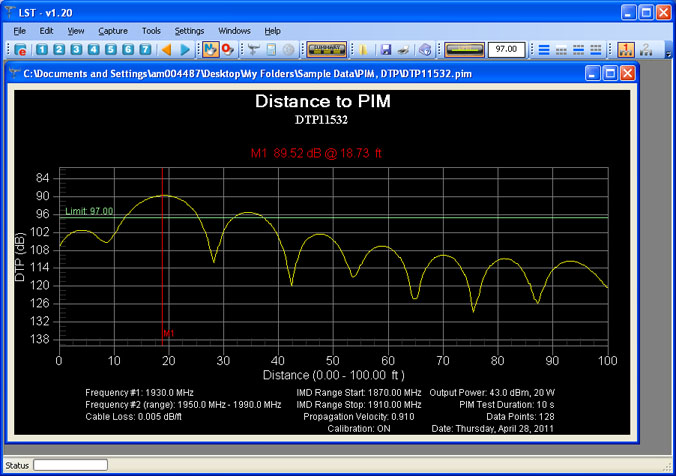The height and width of the screenshot is (476, 676).
Task: Toggle the orange highlighted chart mode 1 icon
Action: (626, 50)
